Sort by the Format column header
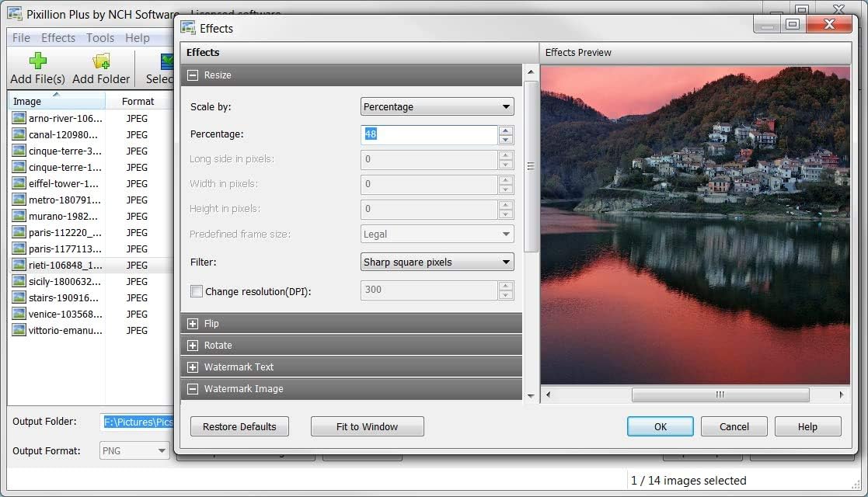The height and width of the screenshot is (497, 868). [138, 101]
